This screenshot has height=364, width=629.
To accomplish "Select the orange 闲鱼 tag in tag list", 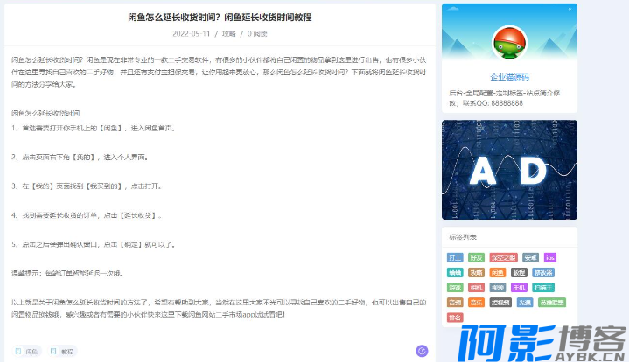I will (498, 272).
